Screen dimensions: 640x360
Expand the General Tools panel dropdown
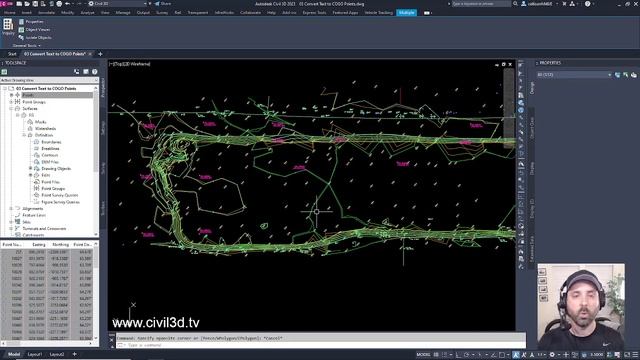(27, 45)
